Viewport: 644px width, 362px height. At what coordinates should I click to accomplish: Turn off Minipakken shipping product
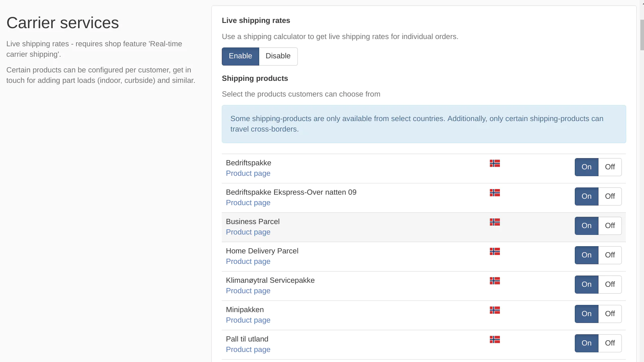coord(610,314)
